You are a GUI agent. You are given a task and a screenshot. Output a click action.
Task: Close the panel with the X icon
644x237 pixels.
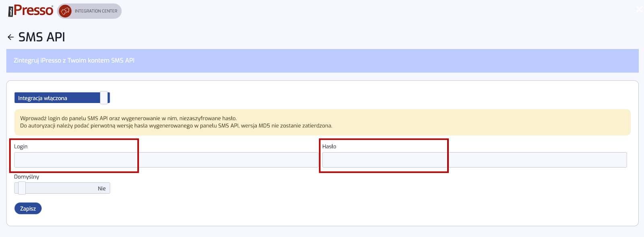click(x=640, y=9)
